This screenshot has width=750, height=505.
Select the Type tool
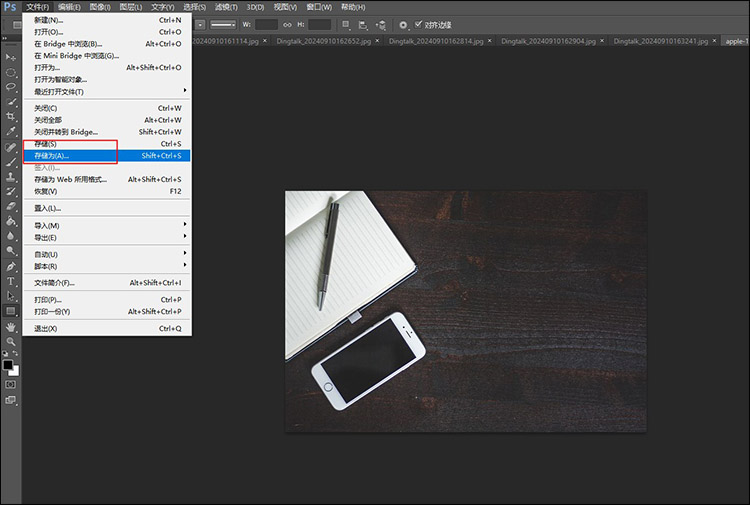pos(11,281)
